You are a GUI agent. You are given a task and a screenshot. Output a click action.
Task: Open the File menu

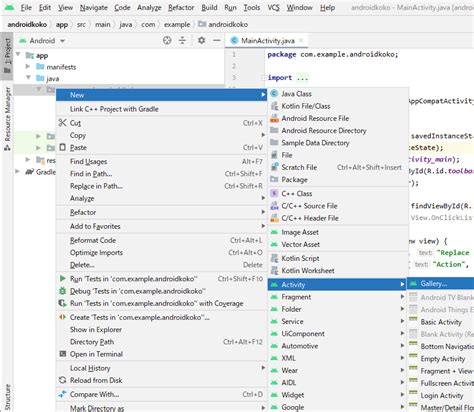26,7
